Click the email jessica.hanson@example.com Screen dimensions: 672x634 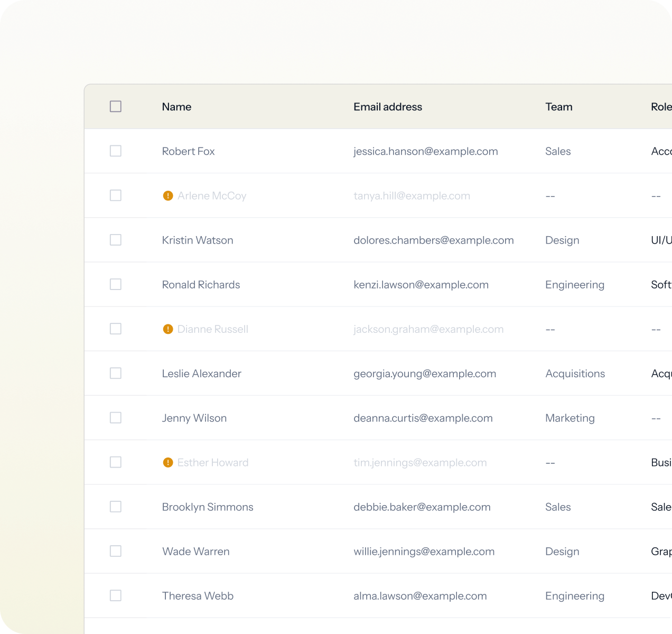(x=426, y=152)
